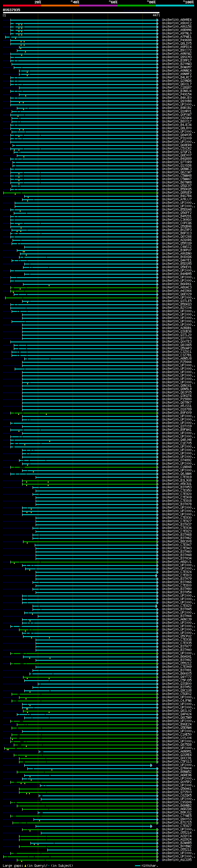
Task: Select hit label UniRef100_B6AGH1
Action: click(x=177, y=656)
